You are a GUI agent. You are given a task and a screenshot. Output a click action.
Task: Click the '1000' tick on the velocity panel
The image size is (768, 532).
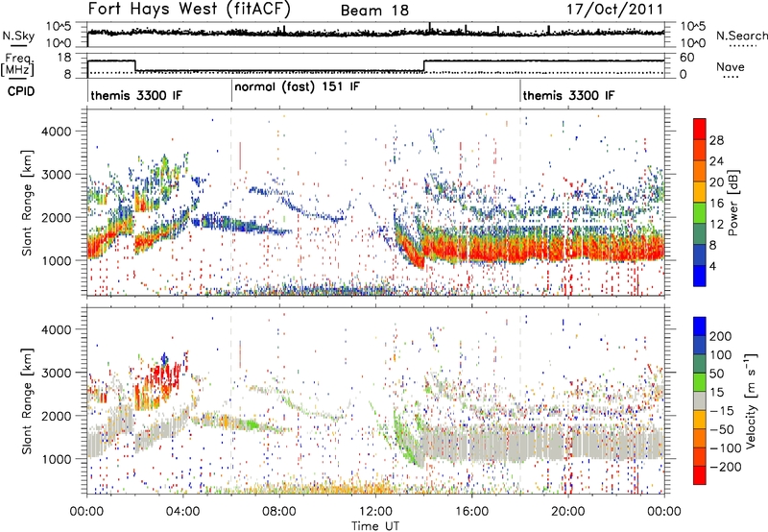point(56,459)
